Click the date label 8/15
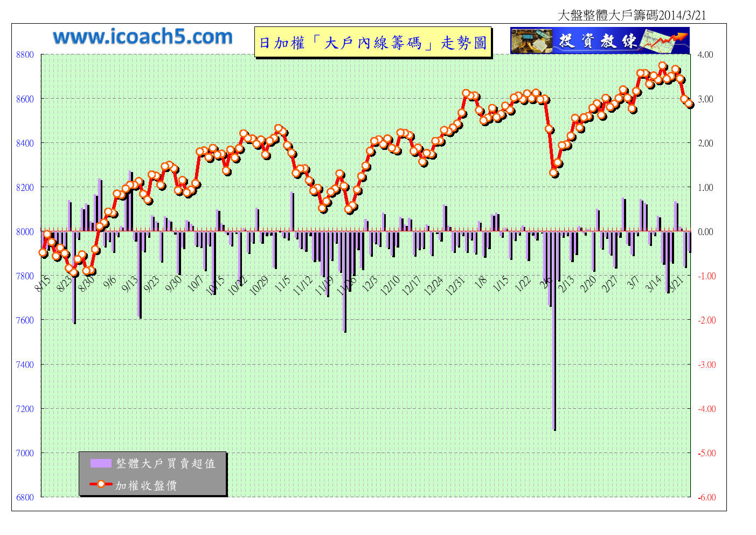 pyautogui.click(x=43, y=284)
